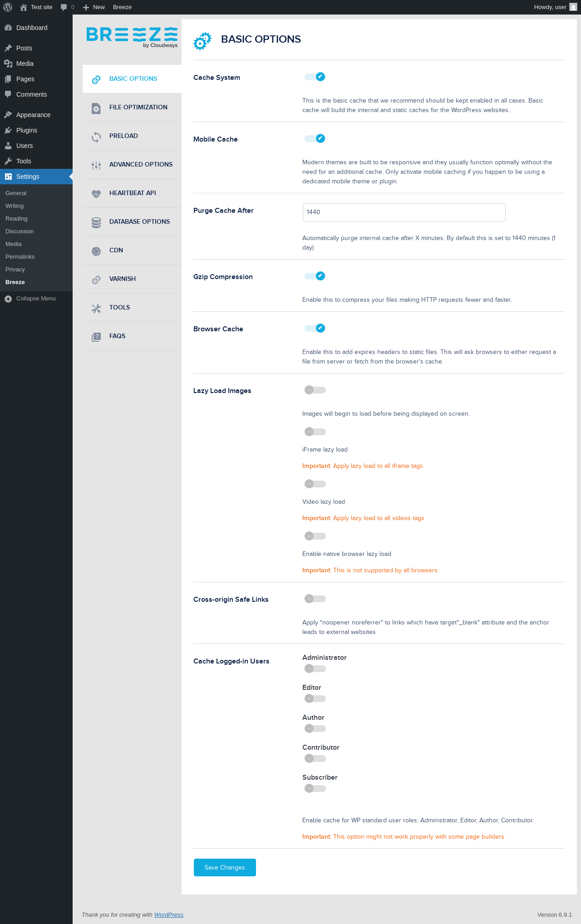The height and width of the screenshot is (924, 581).
Task: Click the Purge Cache After input field
Action: [404, 212]
